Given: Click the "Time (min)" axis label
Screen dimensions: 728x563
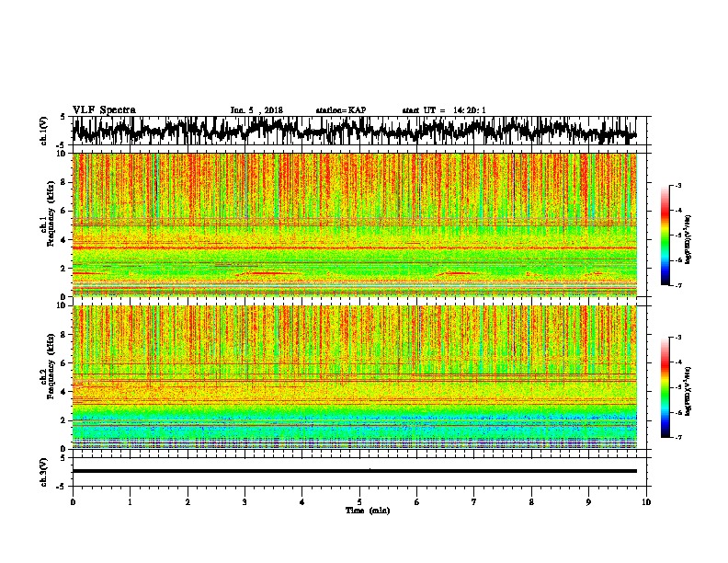Looking at the screenshot, I should (368, 511).
